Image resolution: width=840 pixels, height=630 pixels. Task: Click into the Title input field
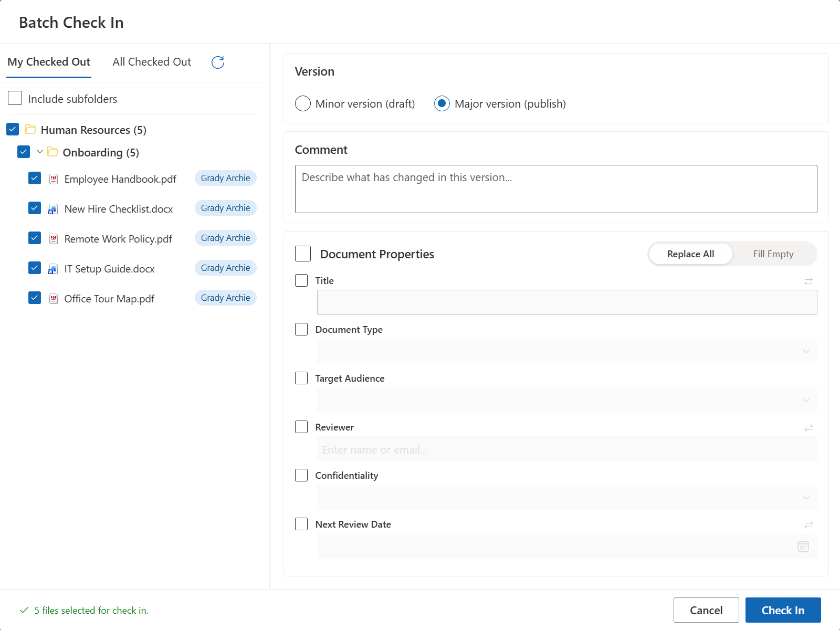567,302
